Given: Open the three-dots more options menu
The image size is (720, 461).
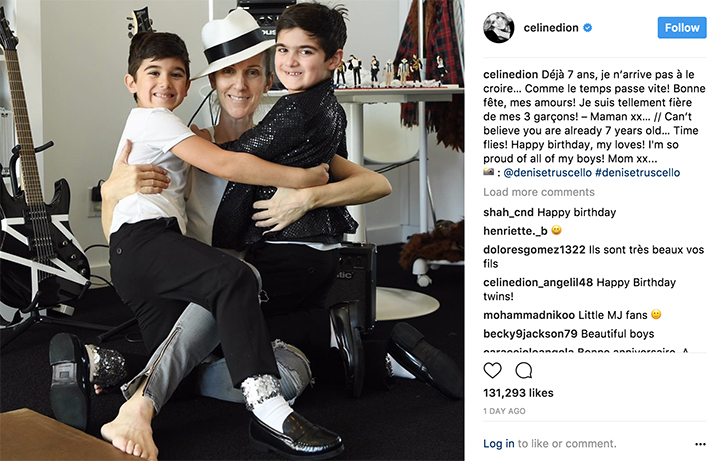Looking at the screenshot, I should click(x=700, y=444).
